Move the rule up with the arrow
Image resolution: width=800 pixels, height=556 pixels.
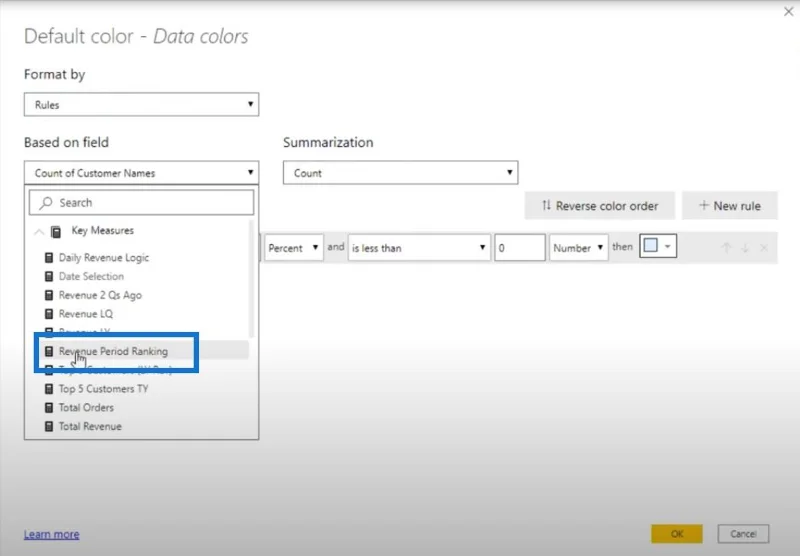[x=726, y=248]
